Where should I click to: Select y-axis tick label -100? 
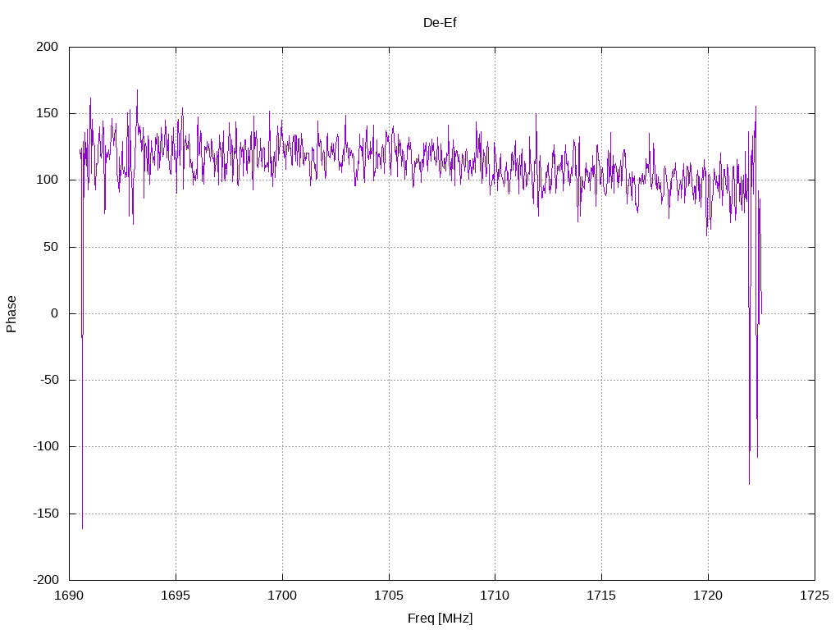pyautogui.click(x=46, y=446)
